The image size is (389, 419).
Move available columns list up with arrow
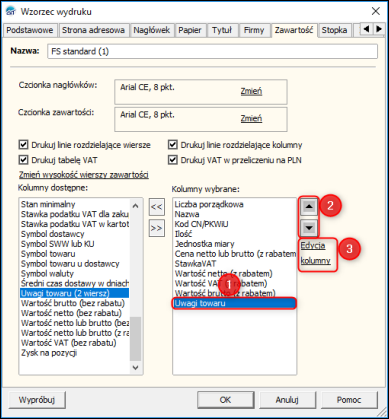pyautogui.click(x=135, y=205)
